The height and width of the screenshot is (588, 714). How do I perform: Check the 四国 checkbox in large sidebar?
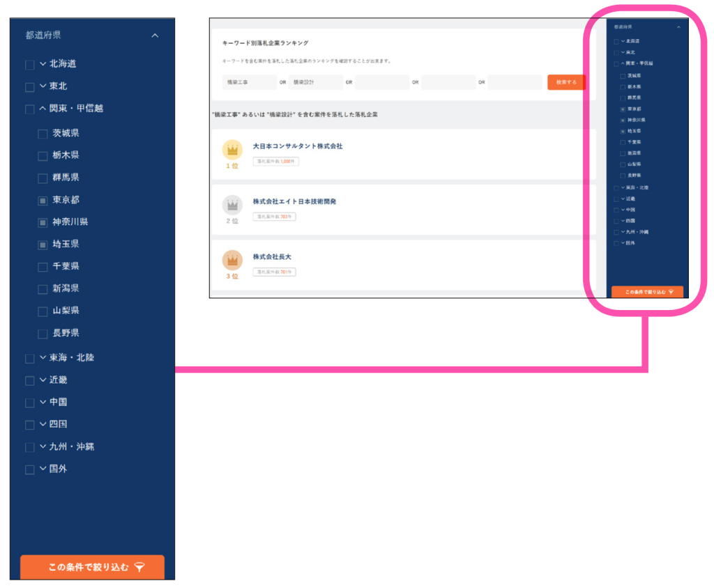point(29,425)
